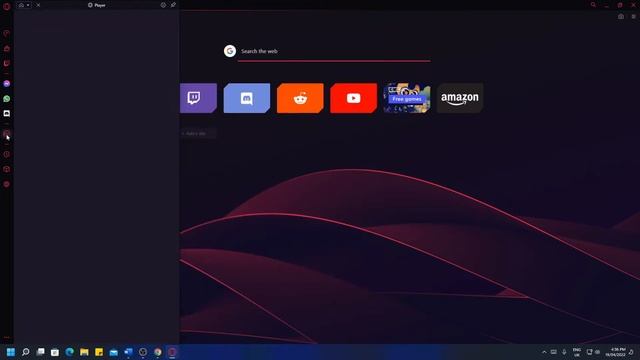Open Settings from the sidebar gear icon
The height and width of the screenshot is (360, 640).
(7, 184)
